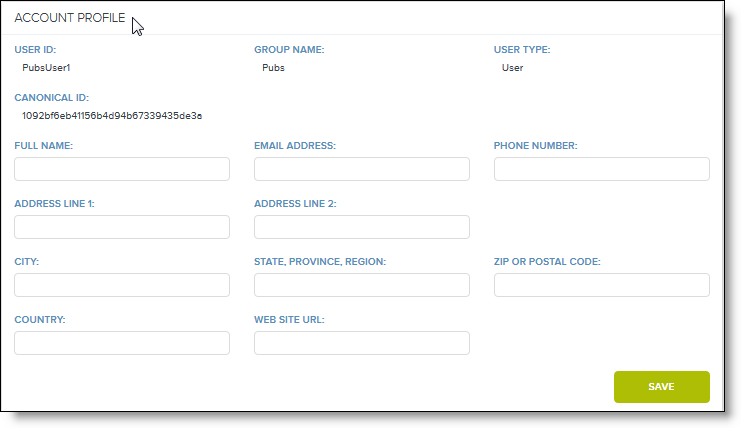
Task: Click the Pubs group name value
Action: pos(273,68)
